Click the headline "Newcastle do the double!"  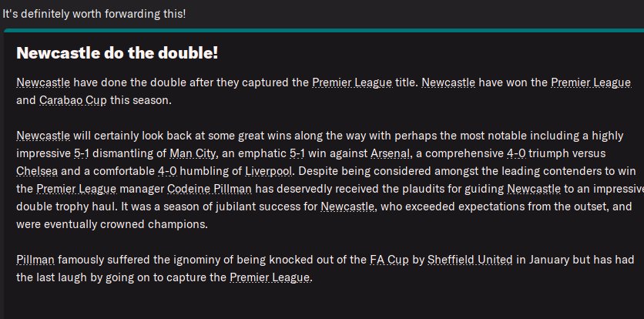point(116,53)
